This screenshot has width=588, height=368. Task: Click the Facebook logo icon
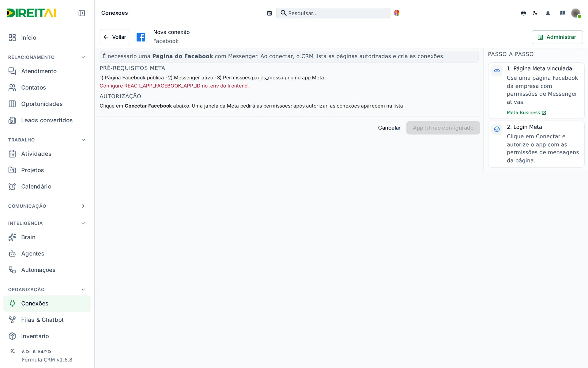click(x=141, y=37)
